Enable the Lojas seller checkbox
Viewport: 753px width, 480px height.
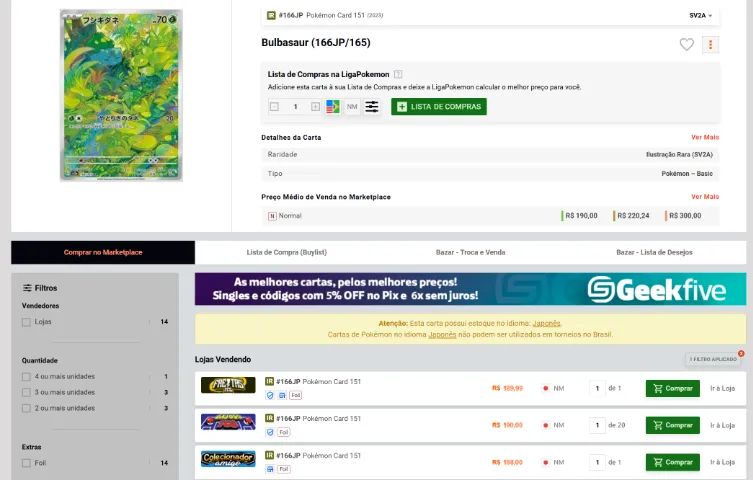[26, 322]
